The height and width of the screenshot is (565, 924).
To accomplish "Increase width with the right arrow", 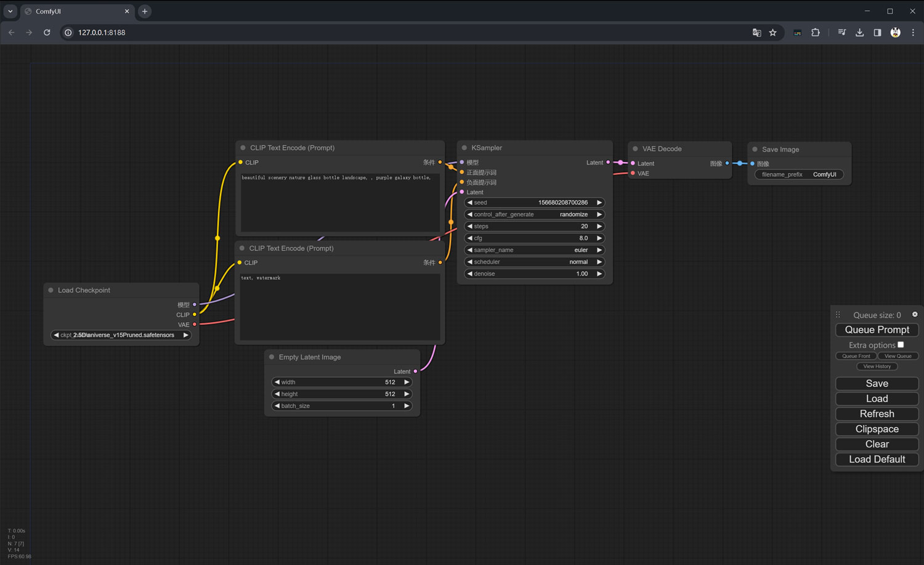I will (406, 382).
